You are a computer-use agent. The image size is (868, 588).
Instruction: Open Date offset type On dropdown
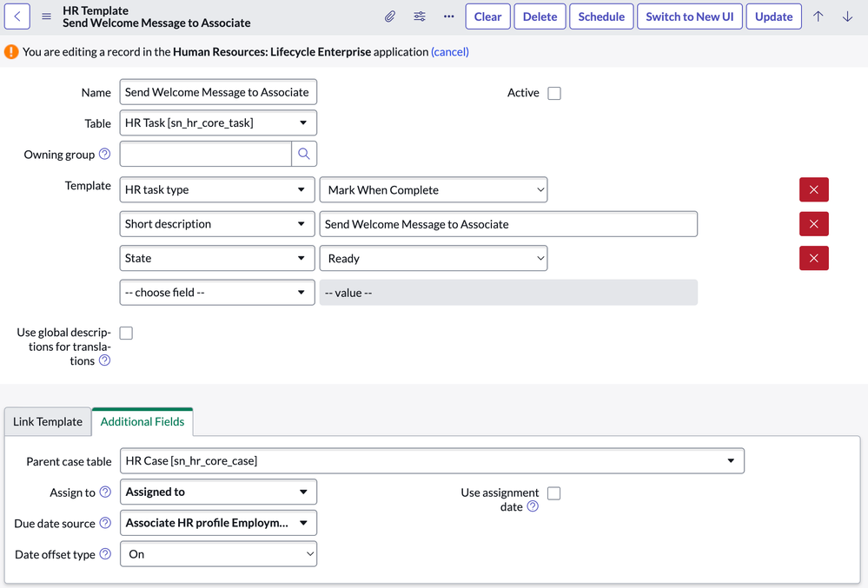(218, 554)
